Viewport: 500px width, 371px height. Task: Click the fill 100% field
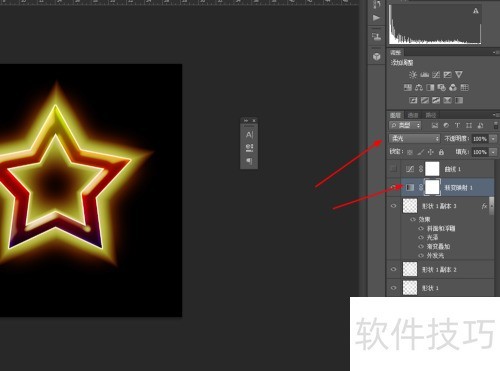pyautogui.click(x=480, y=152)
